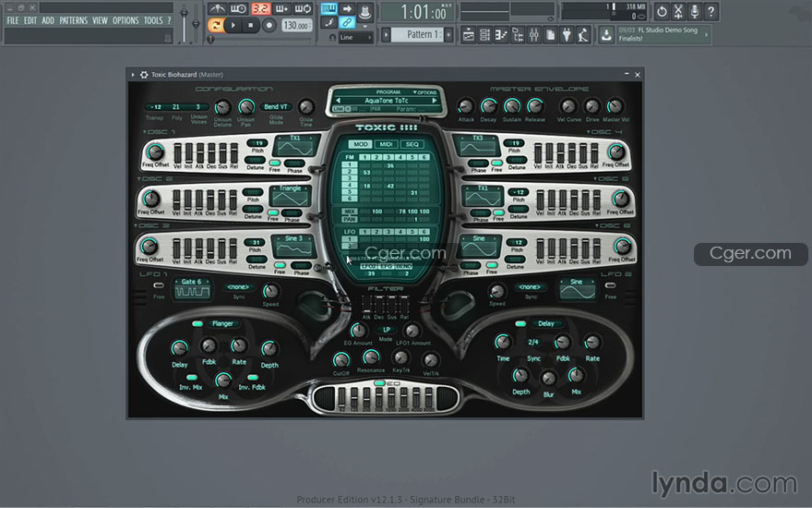
Task: Click the master volume slider in toolbar
Action: tap(185, 22)
